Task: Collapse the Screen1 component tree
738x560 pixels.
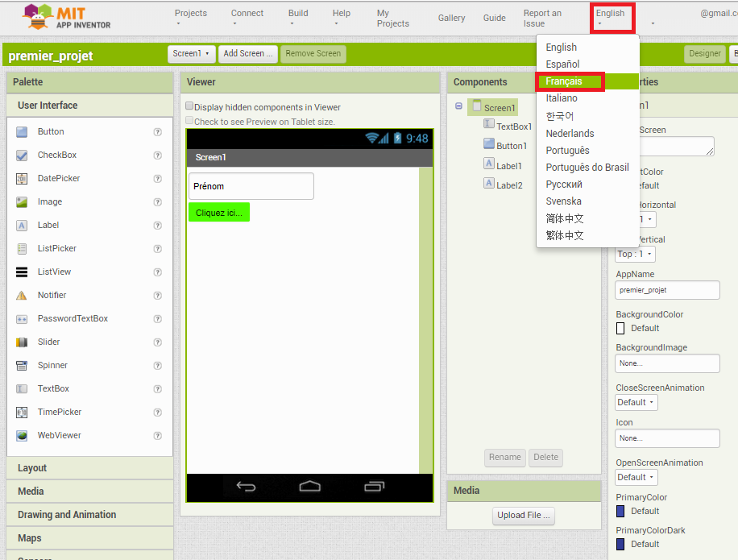Action: point(458,106)
